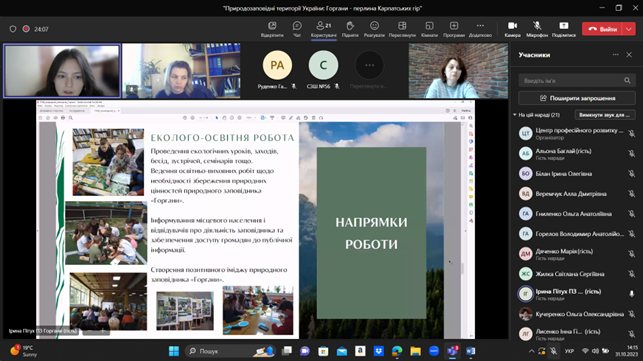Select participant Центр професійного розвитку
643x361 pixels.
coord(577,133)
